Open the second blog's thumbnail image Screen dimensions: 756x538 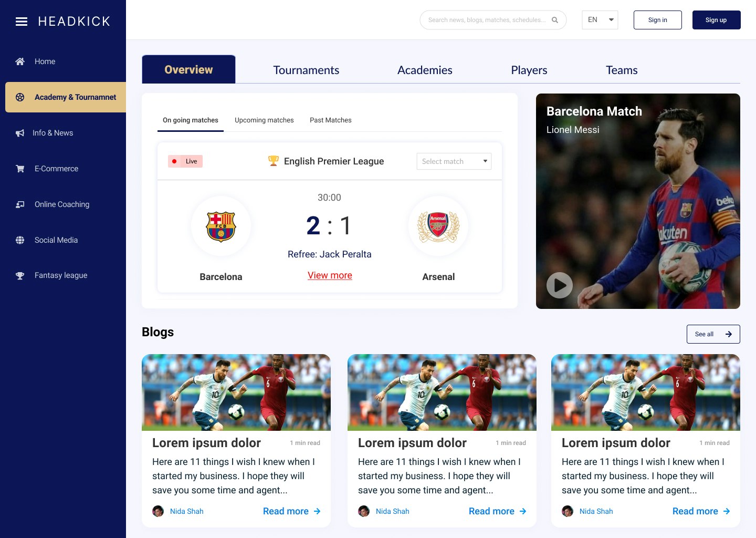tap(442, 392)
